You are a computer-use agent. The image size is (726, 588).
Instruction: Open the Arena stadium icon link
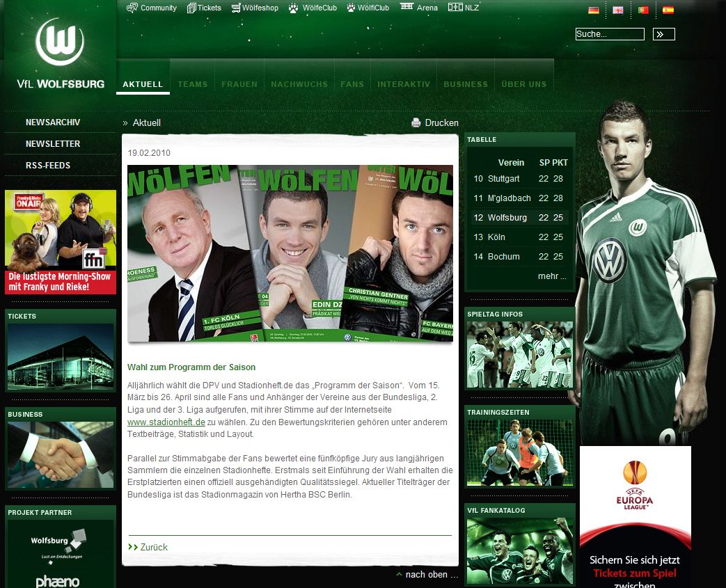click(x=407, y=8)
